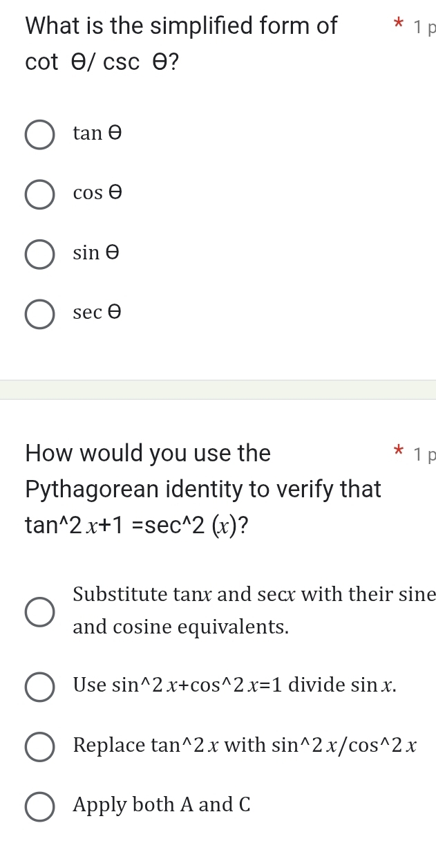Select the 'Apply both A and C' option
Viewport: 436px width, 868px height.
(39, 806)
